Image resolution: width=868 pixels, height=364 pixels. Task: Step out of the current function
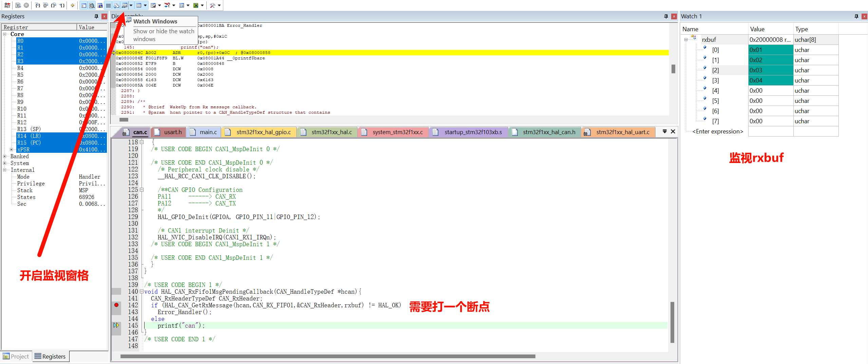click(54, 5)
